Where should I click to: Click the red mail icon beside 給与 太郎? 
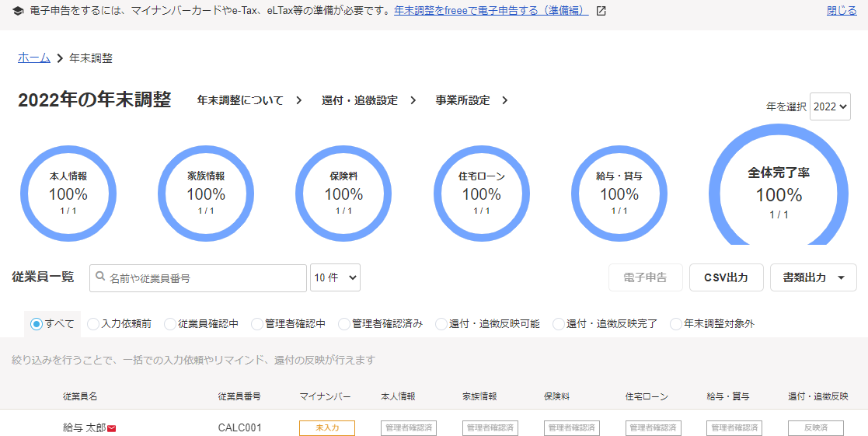111,428
